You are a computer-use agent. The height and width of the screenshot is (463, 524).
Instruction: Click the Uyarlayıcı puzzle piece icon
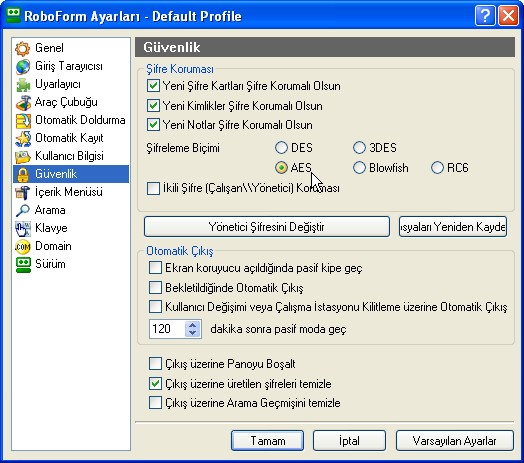click(23, 85)
